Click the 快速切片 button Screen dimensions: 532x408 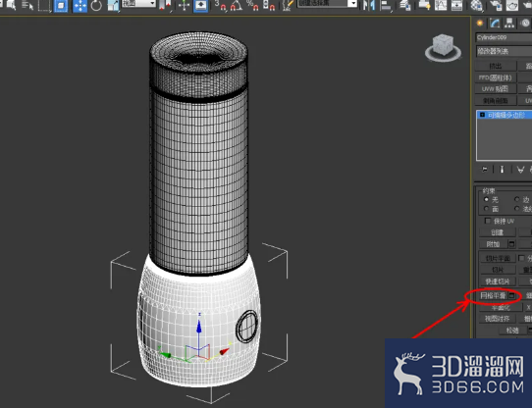(x=498, y=281)
